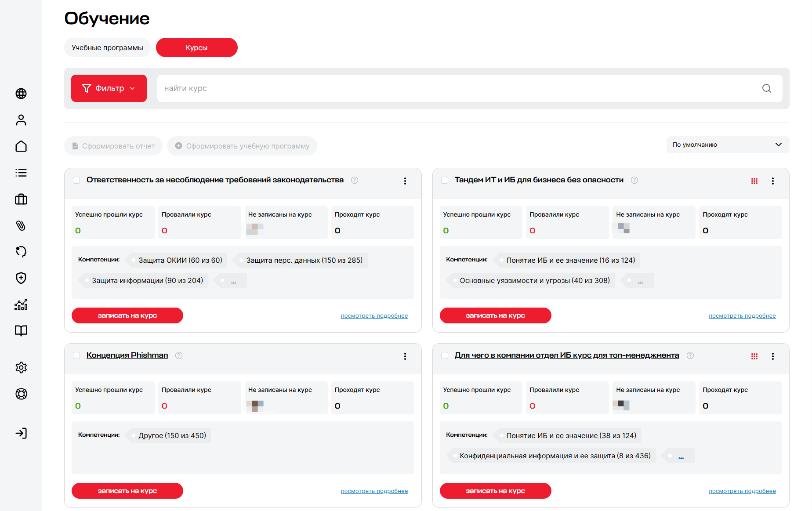Image resolution: width=812 pixels, height=511 pixels.
Task: Open посмотреть подробнее link on Тандем card
Action: pos(742,315)
